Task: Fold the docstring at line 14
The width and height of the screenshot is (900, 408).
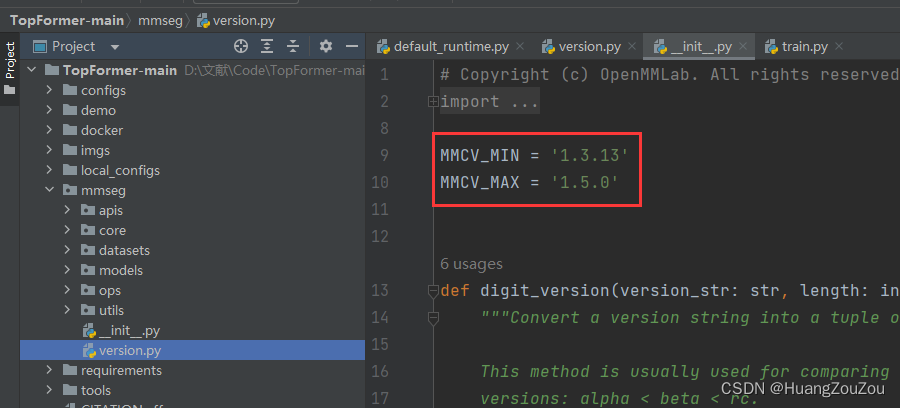Action: (433, 318)
